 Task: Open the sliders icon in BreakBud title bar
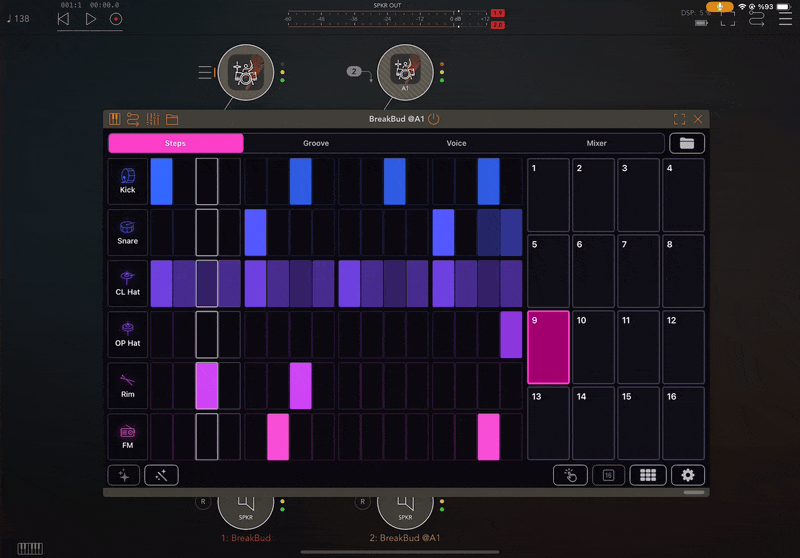coord(153,119)
